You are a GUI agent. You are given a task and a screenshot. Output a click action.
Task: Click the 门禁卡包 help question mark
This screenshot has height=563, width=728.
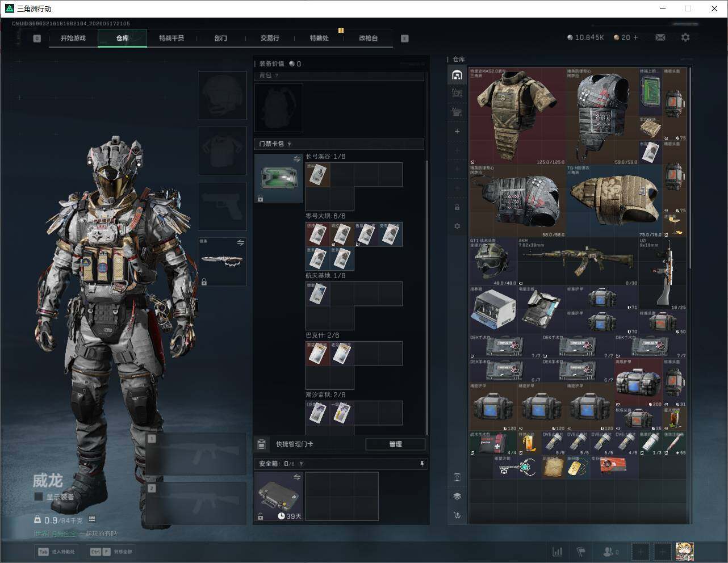(290, 144)
